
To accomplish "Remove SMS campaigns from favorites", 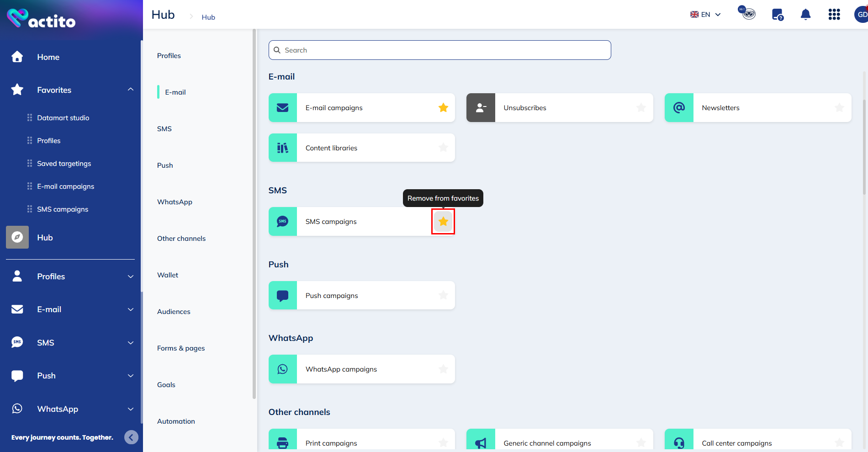I will point(443,222).
